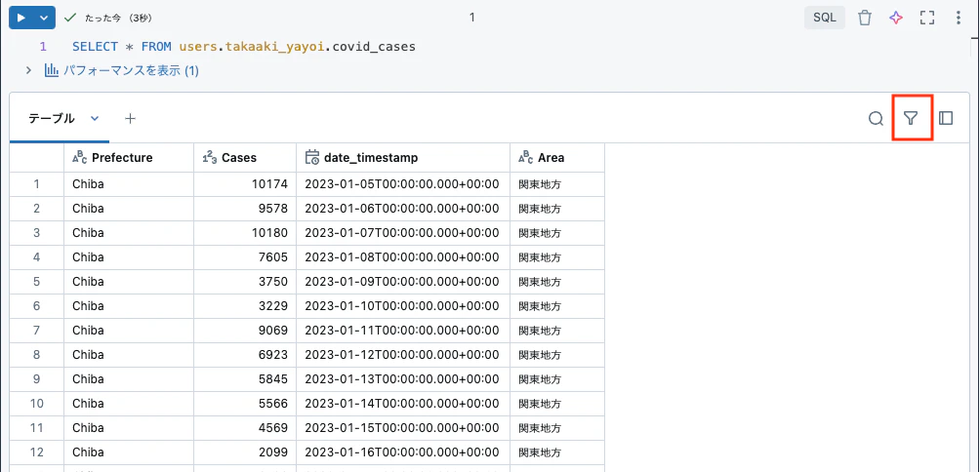Select the cell with Cases value 10174
980x472 pixels.
245,184
